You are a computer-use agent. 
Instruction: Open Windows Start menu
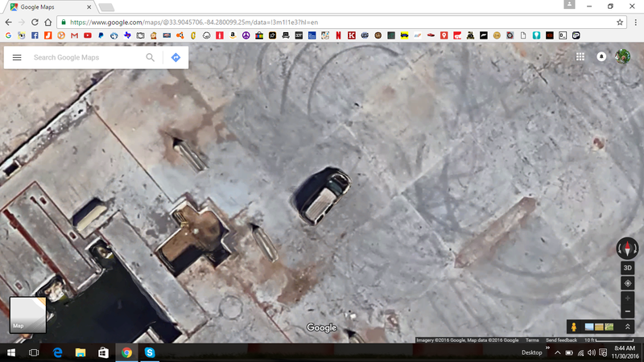coord(11,352)
